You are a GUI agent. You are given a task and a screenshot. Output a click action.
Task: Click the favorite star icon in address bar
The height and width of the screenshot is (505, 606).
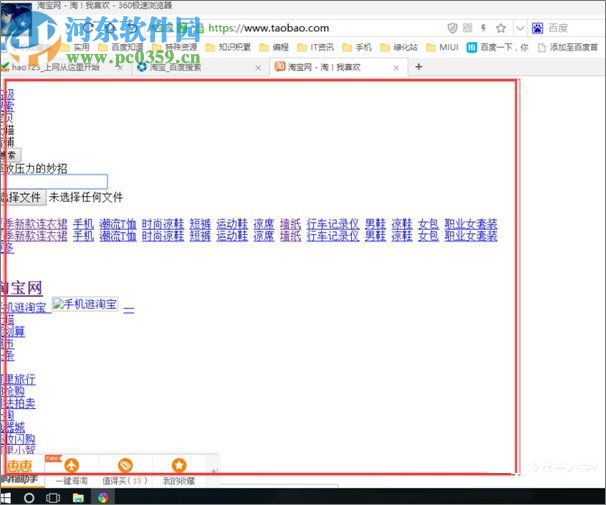click(500, 28)
